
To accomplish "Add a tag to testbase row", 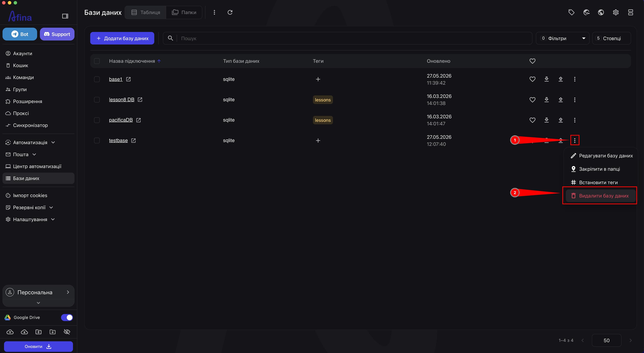I will [318, 141].
